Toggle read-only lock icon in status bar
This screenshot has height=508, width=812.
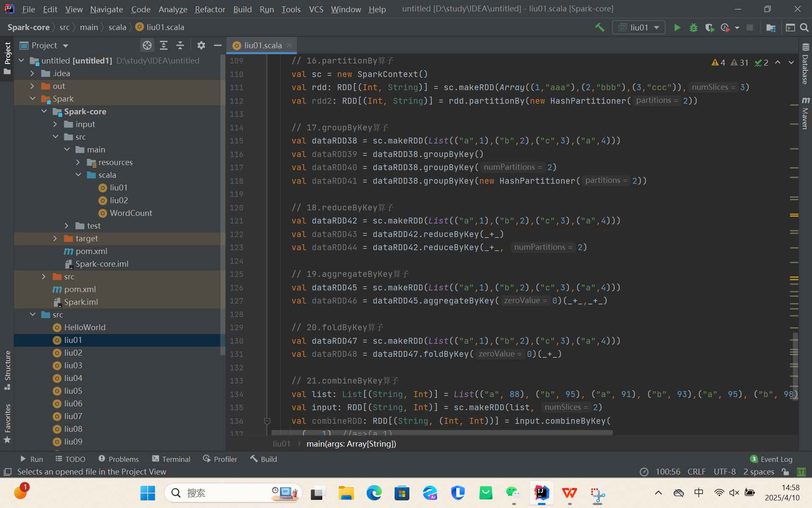[785, 472]
